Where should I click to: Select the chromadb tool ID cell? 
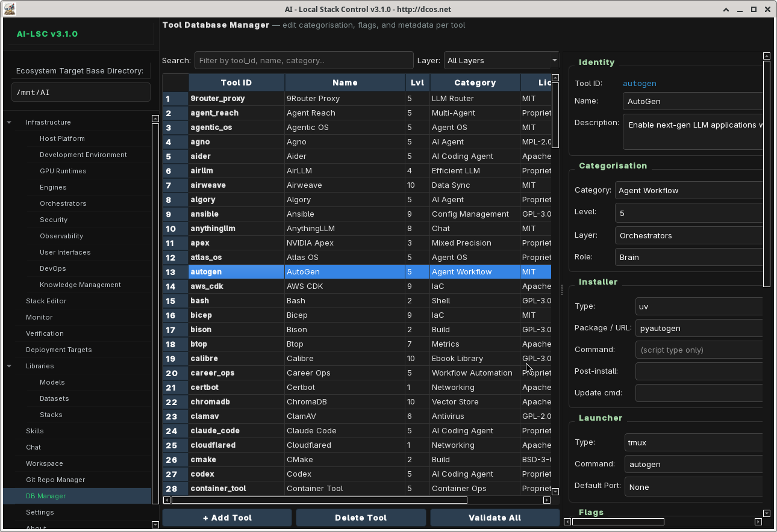pos(236,402)
